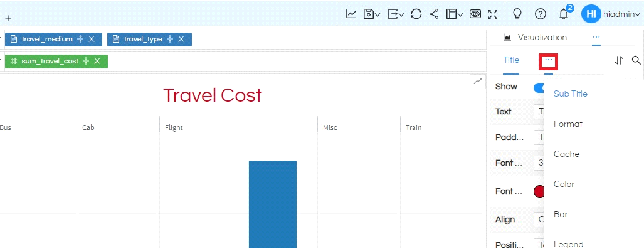Viewport: 644px width, 248px height.
Task: Select Format from the menu
Action: coord(568,124)
